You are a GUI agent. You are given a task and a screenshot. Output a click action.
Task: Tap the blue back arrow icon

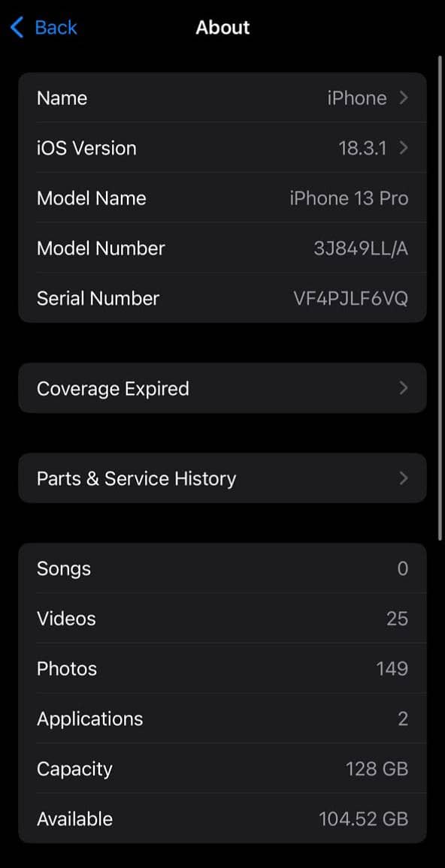pyautogui.click(x=17, y=27)
